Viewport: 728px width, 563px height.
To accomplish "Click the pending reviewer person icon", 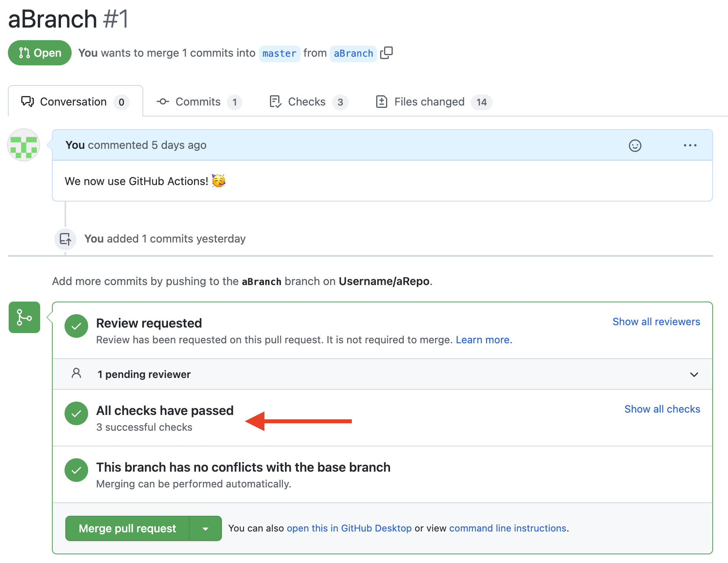I will (76, 373).
